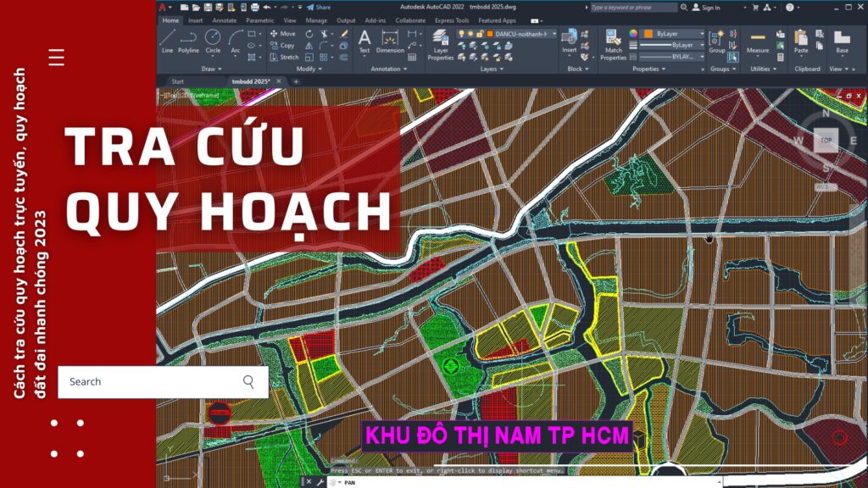Toggle a layer lock padlock in Layers panel
Screen dimensions: 868x488
pyautogui.click(x=478, y=32)
